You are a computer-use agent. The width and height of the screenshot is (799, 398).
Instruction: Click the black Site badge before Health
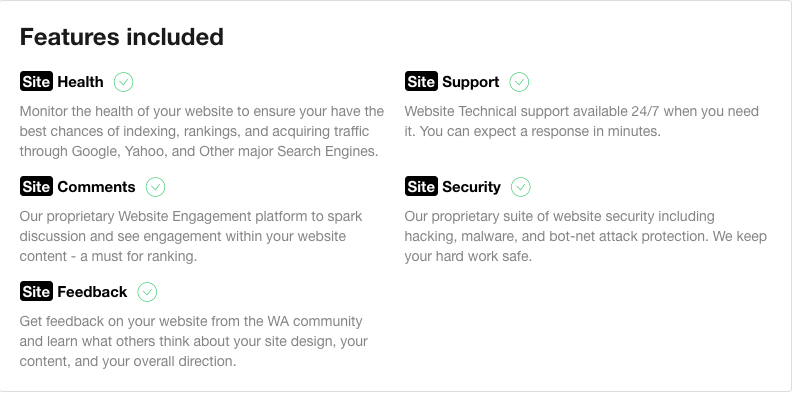coord(36,82)
